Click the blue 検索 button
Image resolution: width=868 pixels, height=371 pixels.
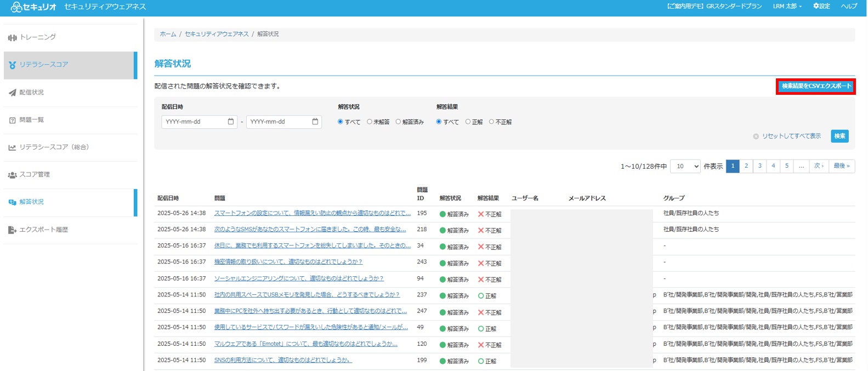tap(839, 136)
